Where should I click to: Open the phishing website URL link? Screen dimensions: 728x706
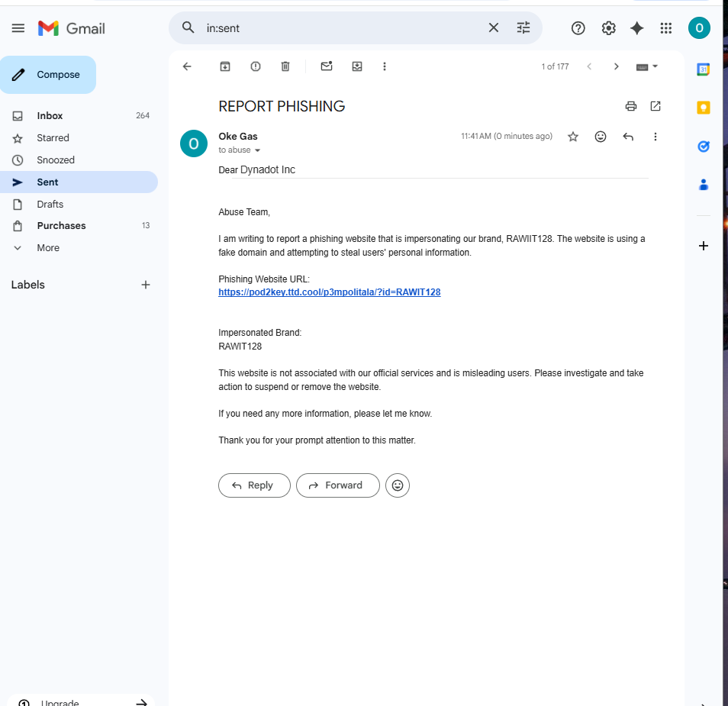[329, 292]
